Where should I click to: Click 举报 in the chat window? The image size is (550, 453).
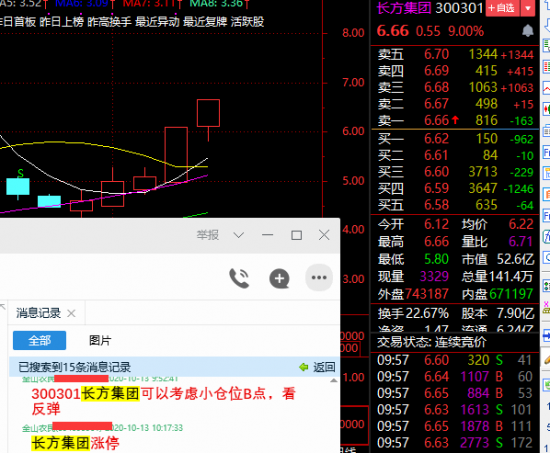pos(207,235)
